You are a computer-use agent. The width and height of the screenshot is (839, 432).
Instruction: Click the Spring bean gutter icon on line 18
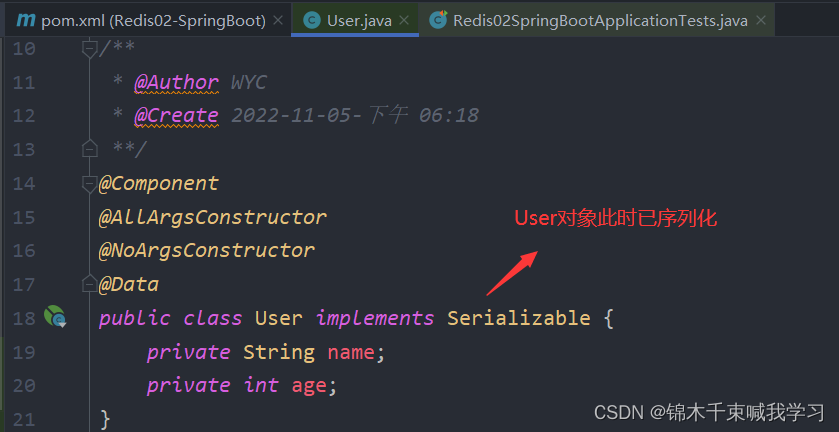(55, 318)
